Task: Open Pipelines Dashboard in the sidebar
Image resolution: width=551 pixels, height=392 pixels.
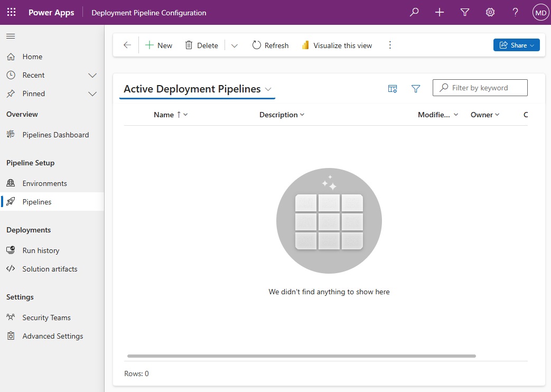Action: [x=55, y=135]
